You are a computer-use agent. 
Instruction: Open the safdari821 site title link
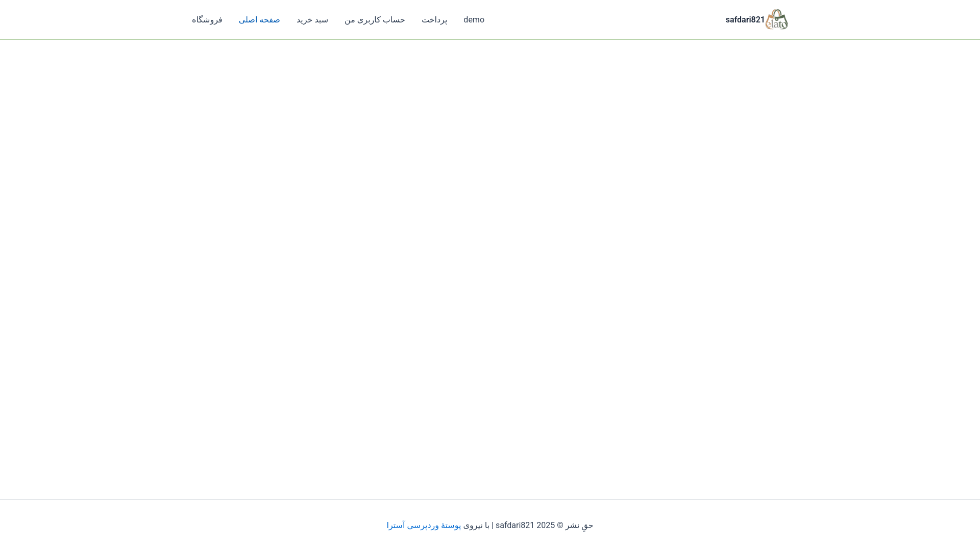coord(745,20)
